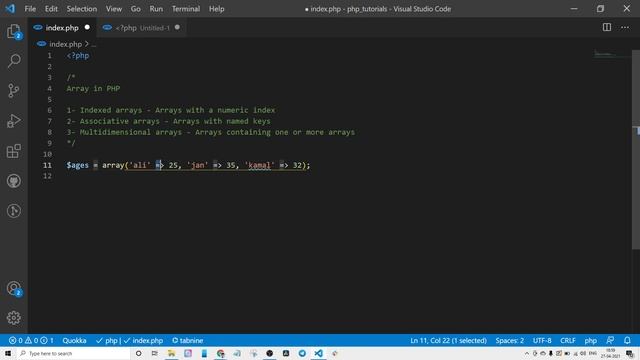Click the feedback icon in status bar
Image resolution: width=640 pixels, height=360 pixels.
point(610,340)
